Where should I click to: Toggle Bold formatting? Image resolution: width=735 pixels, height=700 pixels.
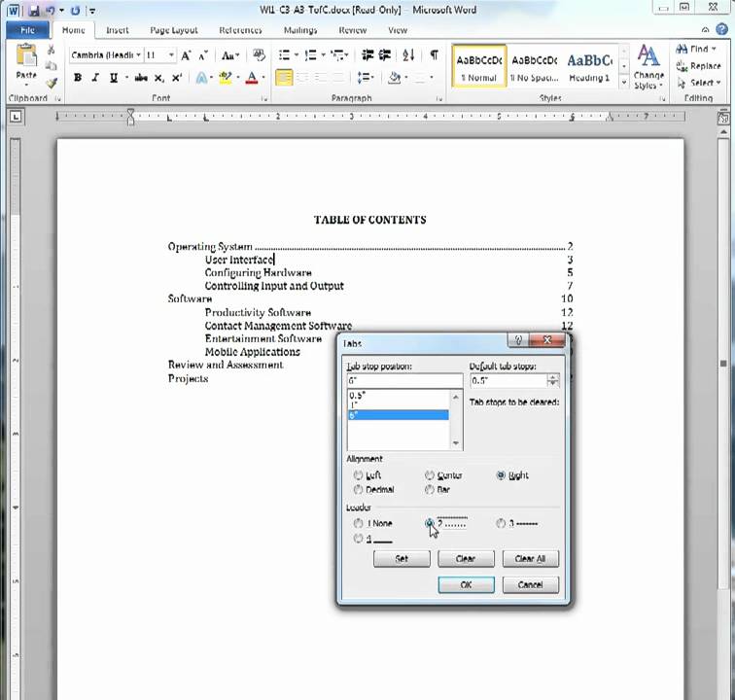tap(78, 78)
